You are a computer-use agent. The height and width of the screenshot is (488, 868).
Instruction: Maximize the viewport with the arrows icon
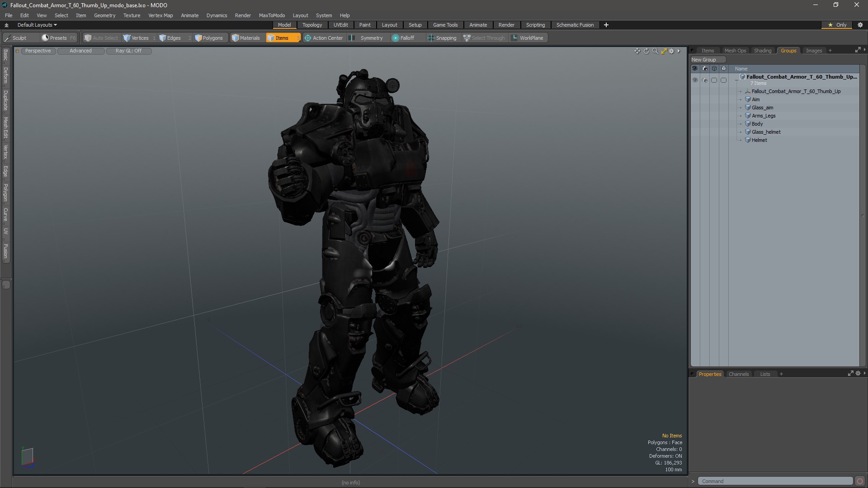click(x=664, y=51)
